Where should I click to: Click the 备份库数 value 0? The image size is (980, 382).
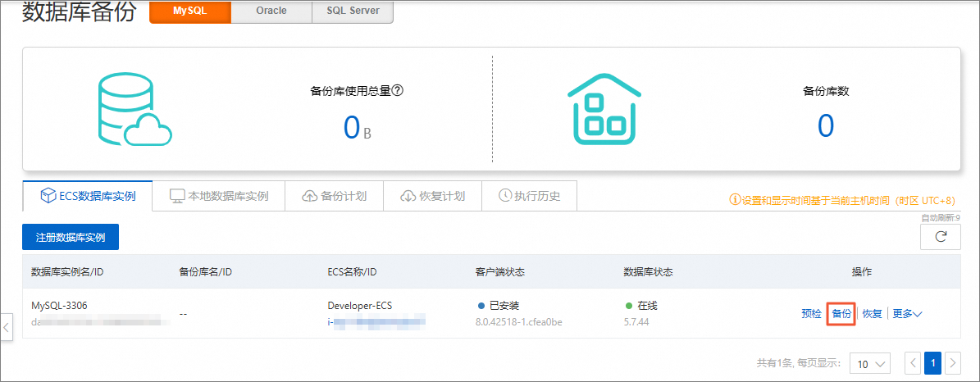tap(826, 126)
